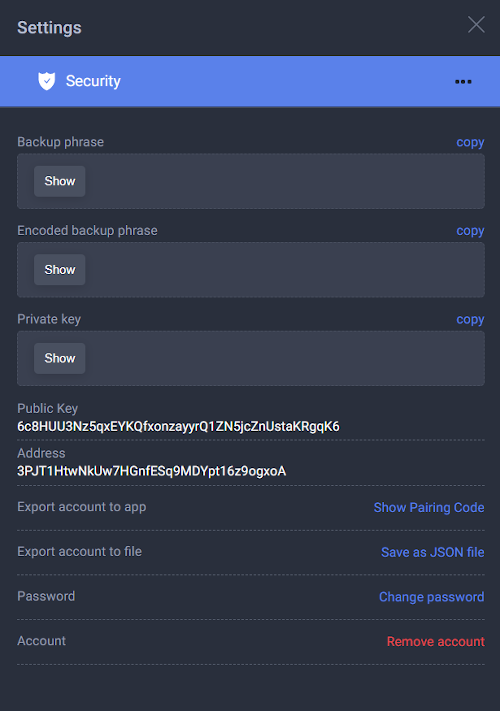500x711 pixels.
Task: Click inside the Backup phrase box
Action: pyautogui.click(x=251, y=181)
